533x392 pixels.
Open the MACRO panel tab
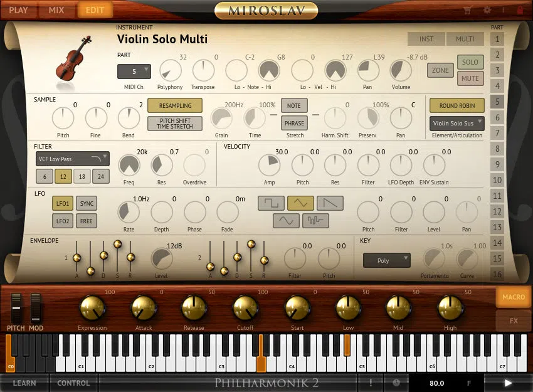[514, 297]
